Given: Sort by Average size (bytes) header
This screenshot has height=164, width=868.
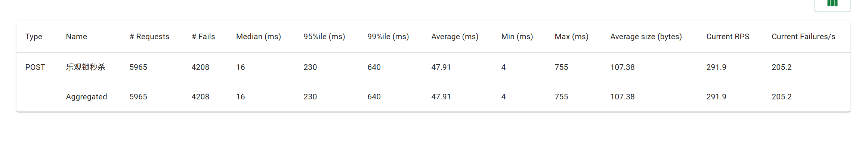Looking at the screenshot, I should pos(646,37).
